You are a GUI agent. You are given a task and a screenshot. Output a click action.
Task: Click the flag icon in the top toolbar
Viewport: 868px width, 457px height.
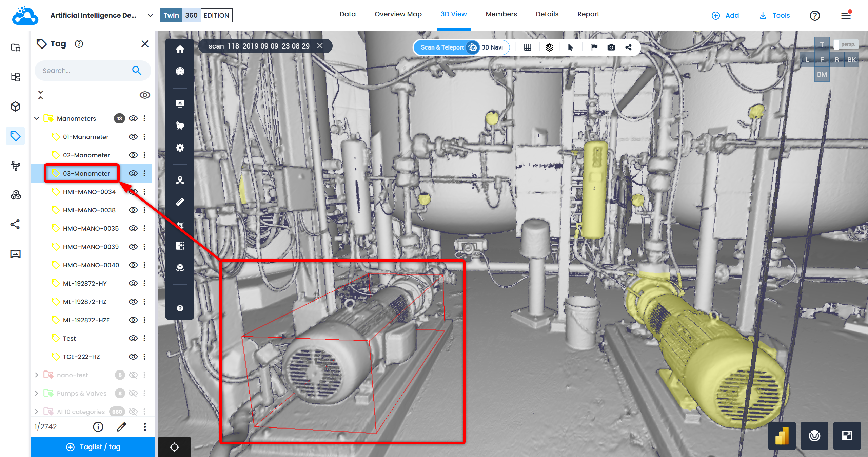pyautogui.click(x=594, y=47)
